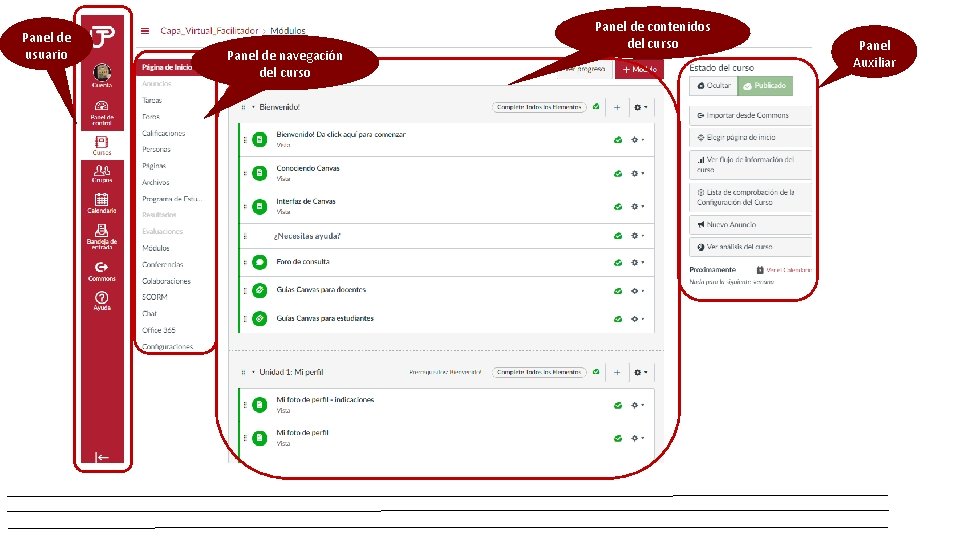
Task: Add item to Unidad 1: Mi perfil with plus icon
Action: coord(617,372)
